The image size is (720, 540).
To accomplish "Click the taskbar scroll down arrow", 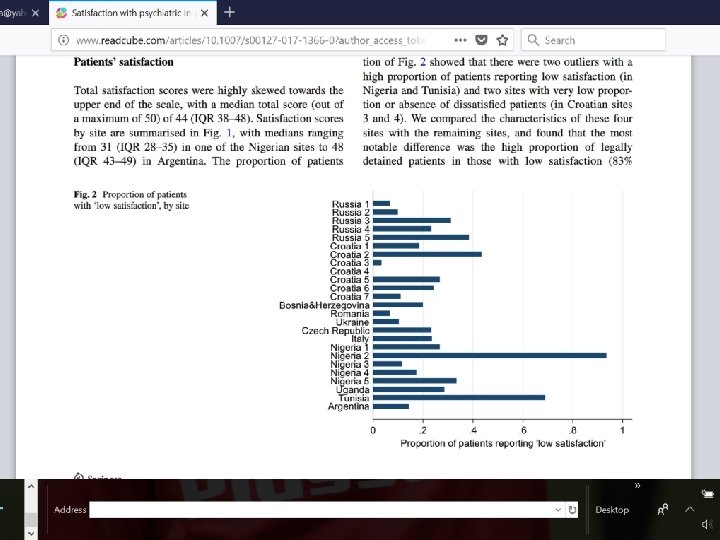I will pos(31,534).
